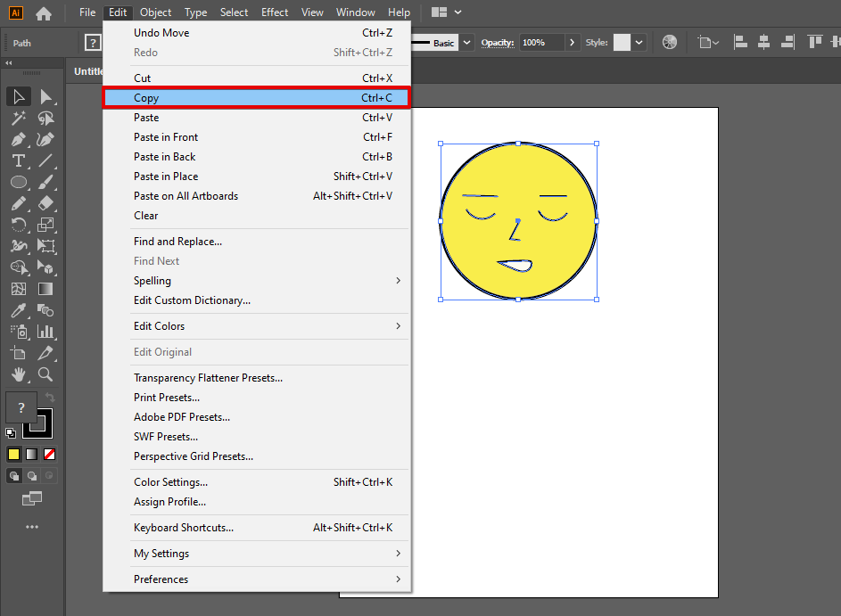The width and height of the screenshot is (841, 616).
Task: Click Edit Toolbar three-dots button
Action: click(32, 527)
